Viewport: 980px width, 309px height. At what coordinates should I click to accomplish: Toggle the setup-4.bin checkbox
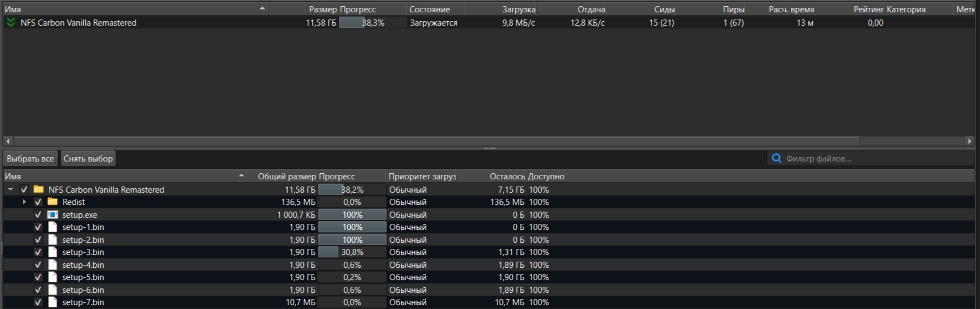pos(38,264)
